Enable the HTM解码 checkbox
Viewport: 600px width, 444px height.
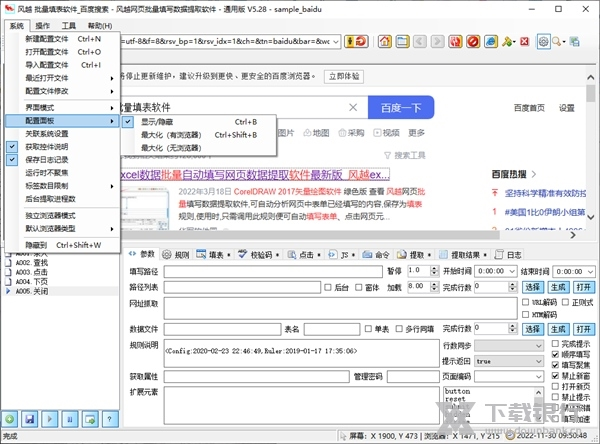526,315
